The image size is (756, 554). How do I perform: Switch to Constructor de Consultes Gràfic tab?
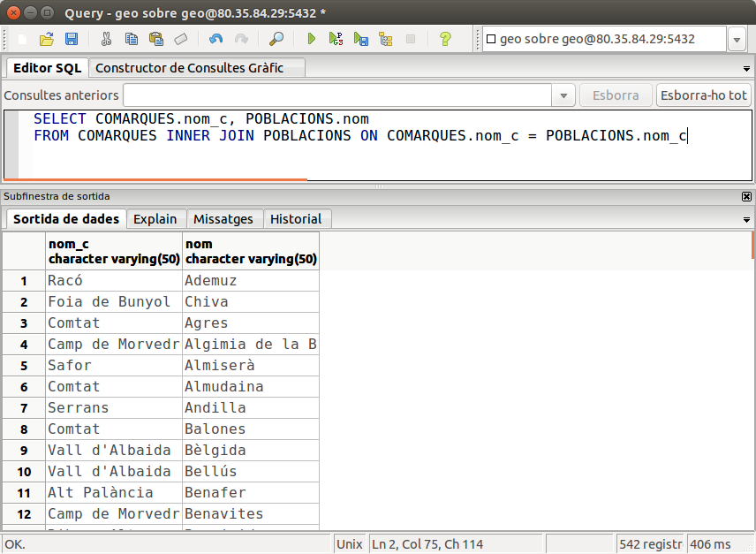tap(190, 68)
